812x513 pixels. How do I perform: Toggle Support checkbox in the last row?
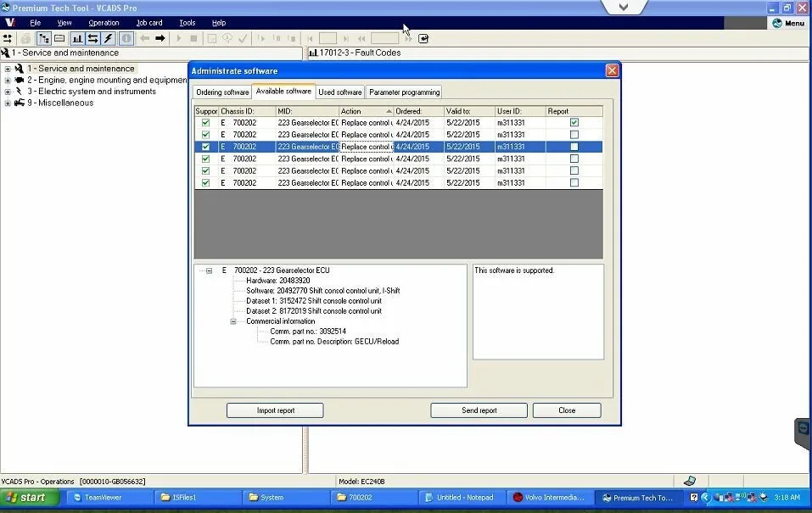[205, 183]
